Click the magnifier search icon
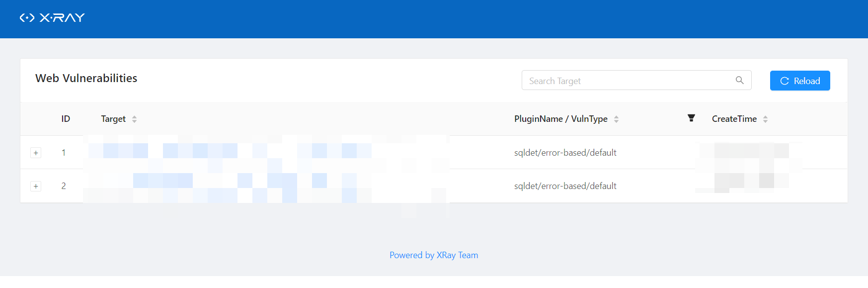 (739, 81)
